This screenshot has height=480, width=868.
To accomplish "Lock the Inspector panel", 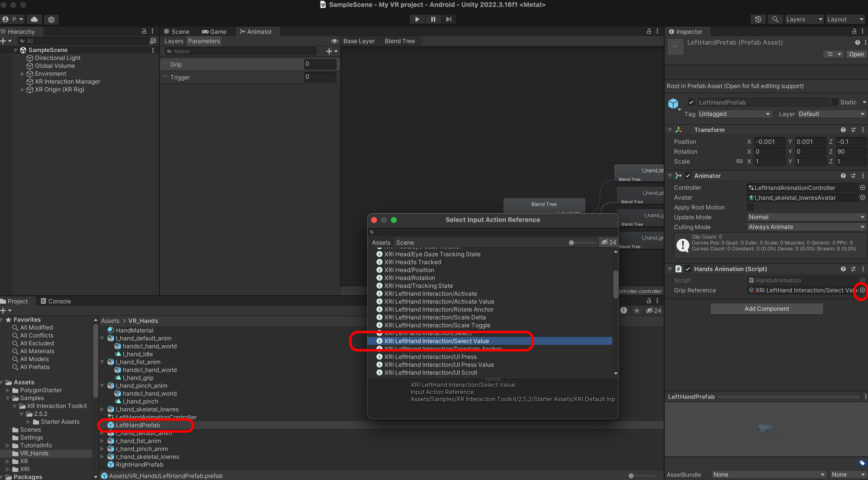I will [854, 31].
